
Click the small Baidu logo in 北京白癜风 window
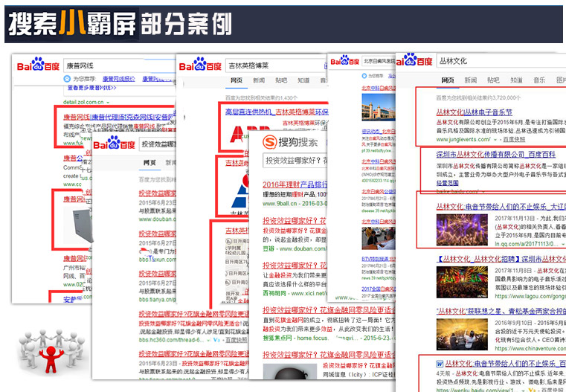click(344, 61)
